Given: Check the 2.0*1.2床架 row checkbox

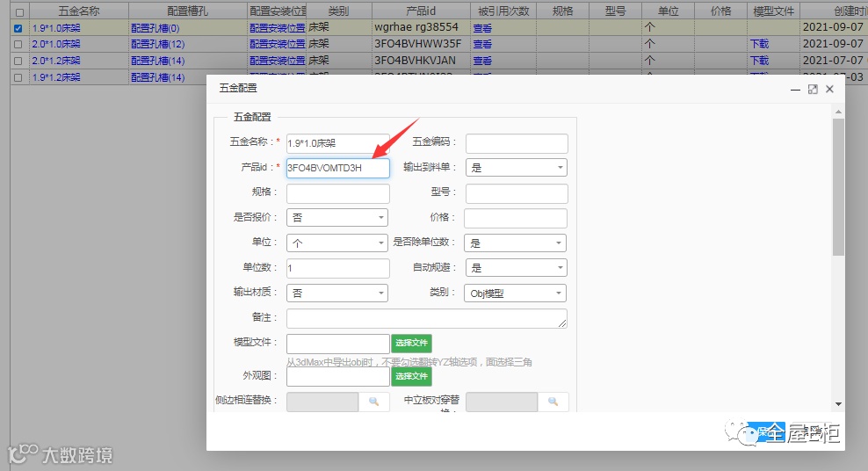Looking at the screenshot, I should [18, 61].
